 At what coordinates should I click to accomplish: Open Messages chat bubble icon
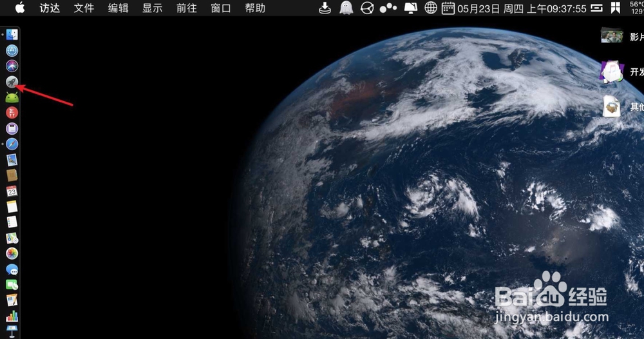click(x=12, y=269)
